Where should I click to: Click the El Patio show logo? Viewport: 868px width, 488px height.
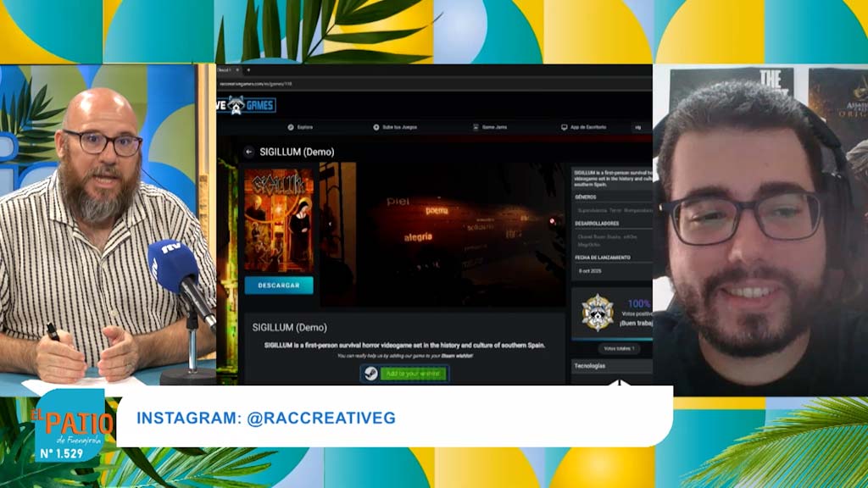pyautogui.click(x=71, y=426)
